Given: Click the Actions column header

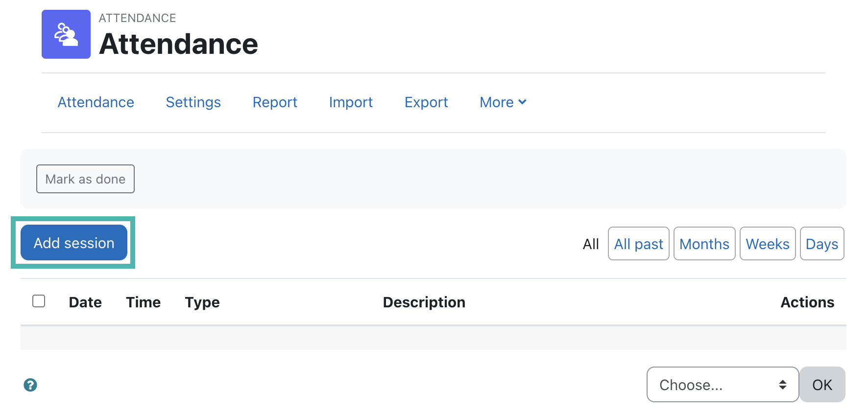Looking at the screenshot, I should point(807,302).
